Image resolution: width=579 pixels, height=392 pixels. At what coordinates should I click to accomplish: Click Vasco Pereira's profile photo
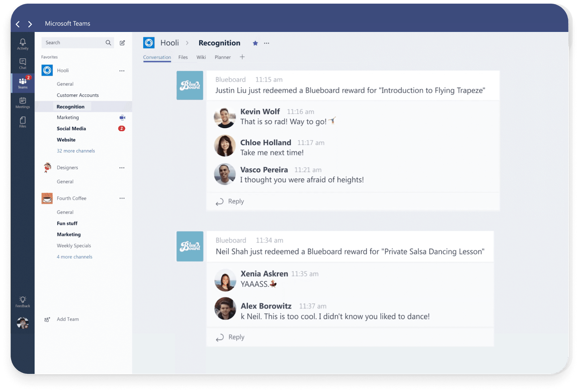click(225, 174)
